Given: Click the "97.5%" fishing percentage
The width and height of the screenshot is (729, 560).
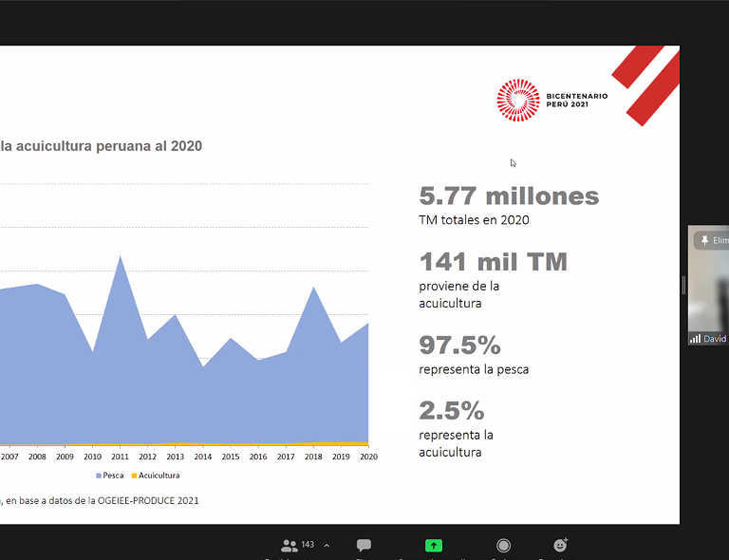Looking at the screenshot, I should pos(459,345).
